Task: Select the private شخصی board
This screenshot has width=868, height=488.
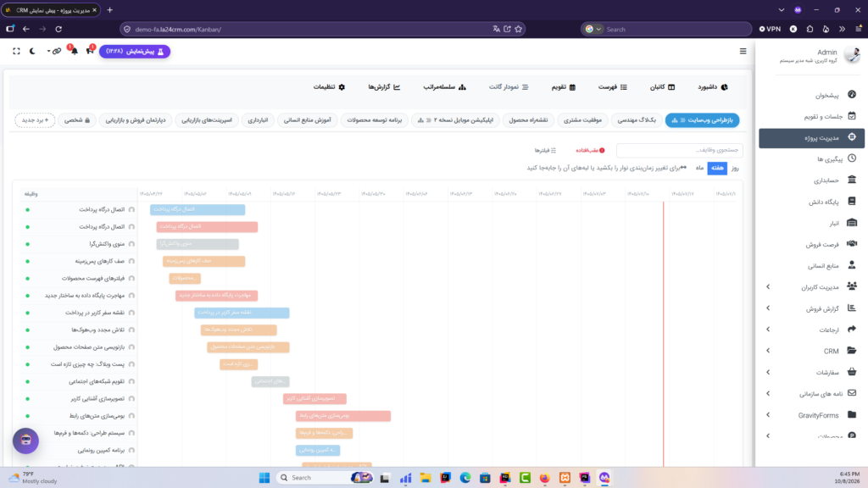Action: [x=77, y=120]
